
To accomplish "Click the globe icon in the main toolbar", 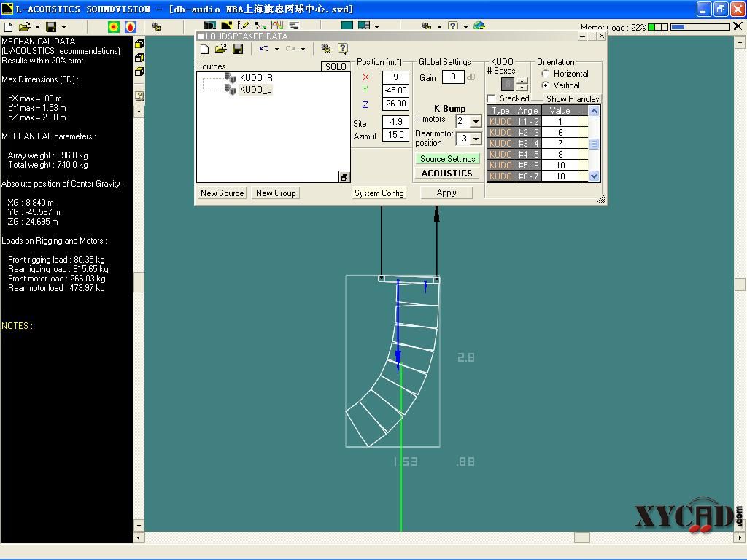I will click(x=479, y=26).
